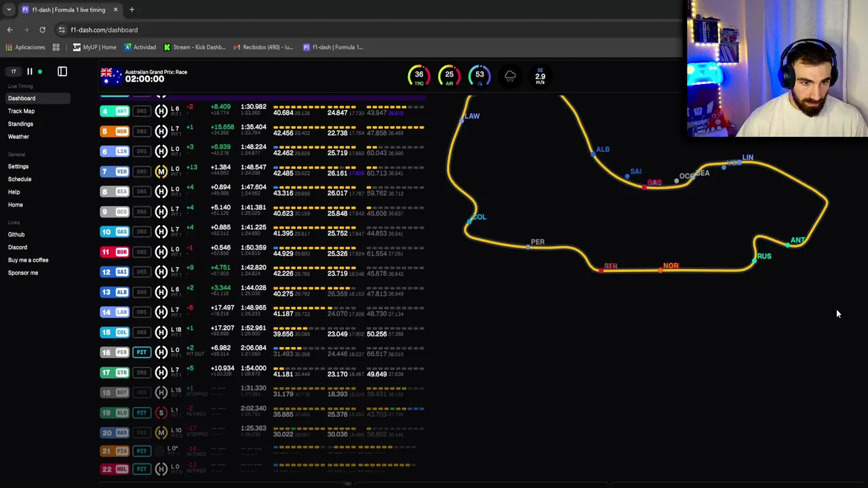Open a new browser tab

(x=132, y=9)
